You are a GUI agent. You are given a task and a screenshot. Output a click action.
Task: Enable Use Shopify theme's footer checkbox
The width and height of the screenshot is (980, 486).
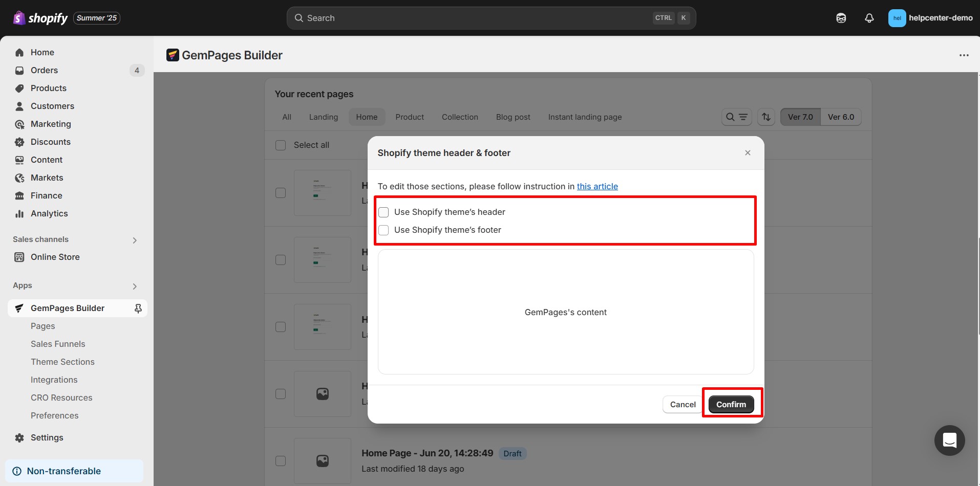coord(384,230)
